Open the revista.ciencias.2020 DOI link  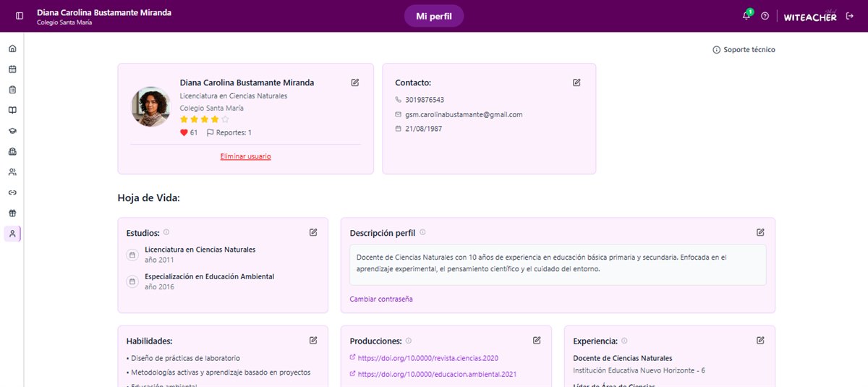pyautogui.click(x=427, y=358)
